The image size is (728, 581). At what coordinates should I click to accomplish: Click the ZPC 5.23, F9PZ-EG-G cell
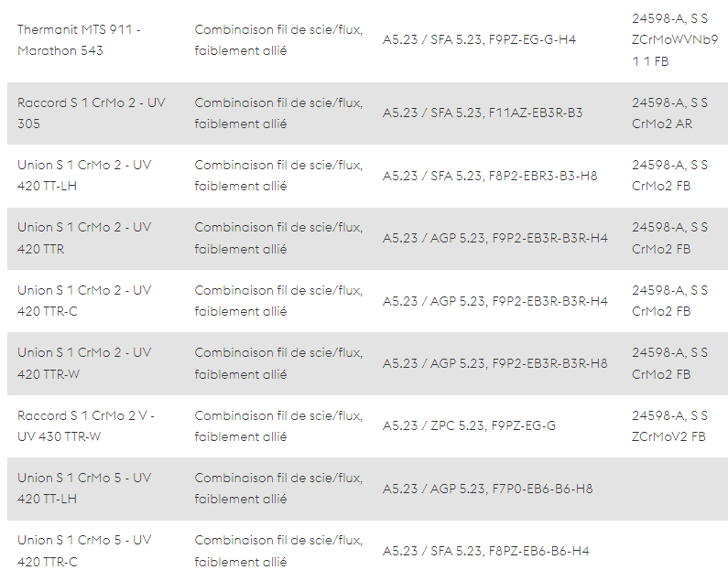click(469, 426)
